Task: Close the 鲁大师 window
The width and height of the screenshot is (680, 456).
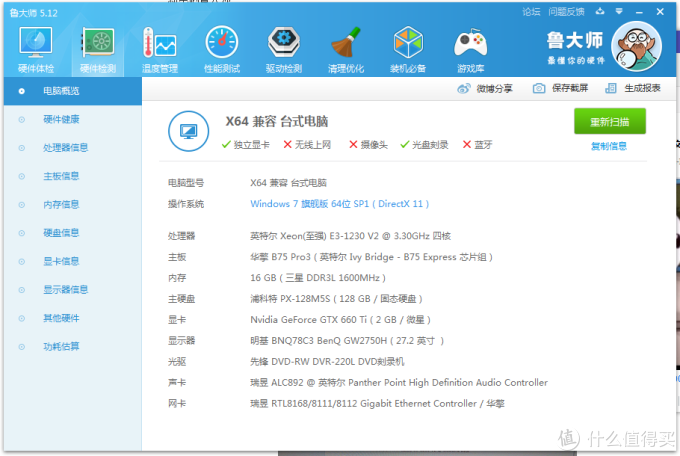Action: (660, 12)
